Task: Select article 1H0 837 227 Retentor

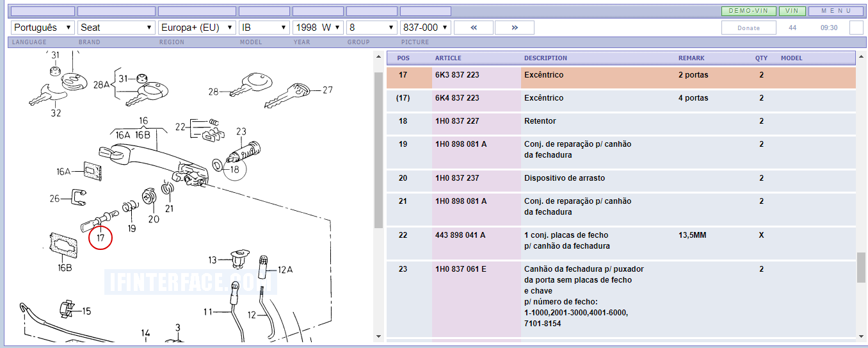Action: point(620,124)
